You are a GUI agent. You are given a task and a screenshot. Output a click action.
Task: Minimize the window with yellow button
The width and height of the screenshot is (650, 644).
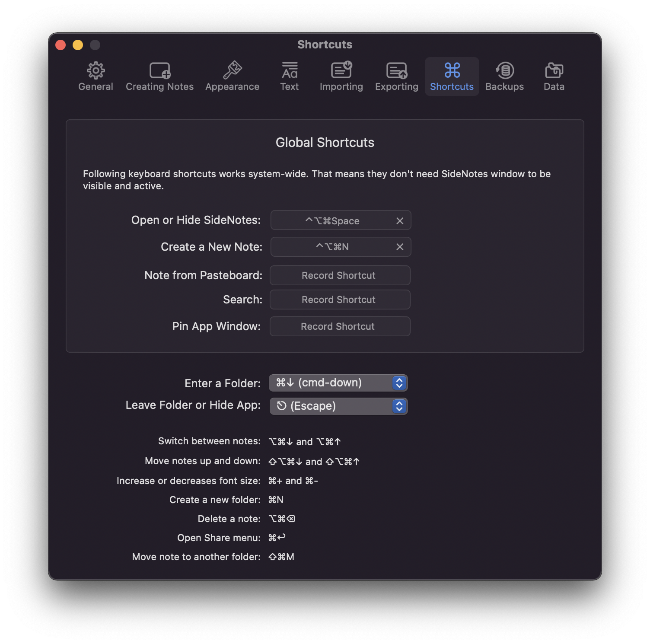point(78,45)
